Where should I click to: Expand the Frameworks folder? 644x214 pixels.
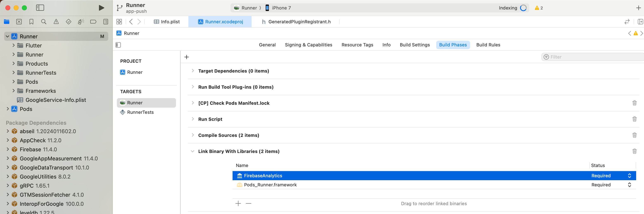point(13,91)
